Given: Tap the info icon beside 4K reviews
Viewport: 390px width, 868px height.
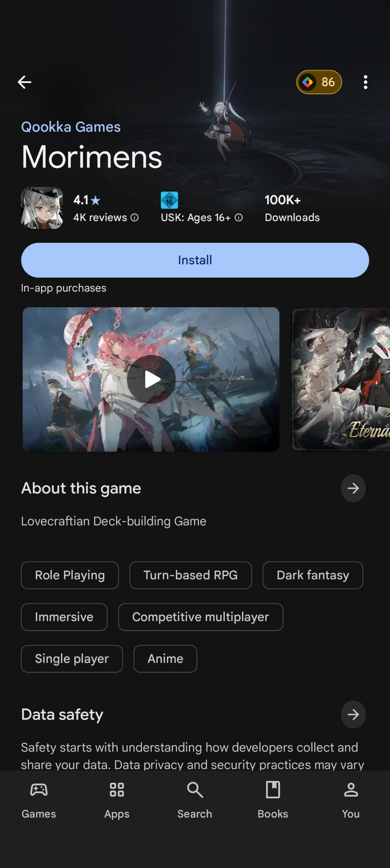Looking at the screenshot, I should [135, 218].
